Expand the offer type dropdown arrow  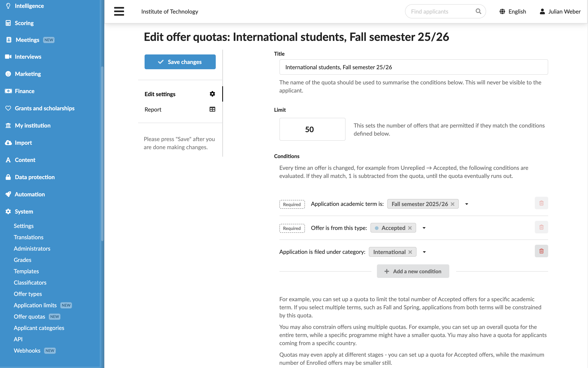(424, 228)
